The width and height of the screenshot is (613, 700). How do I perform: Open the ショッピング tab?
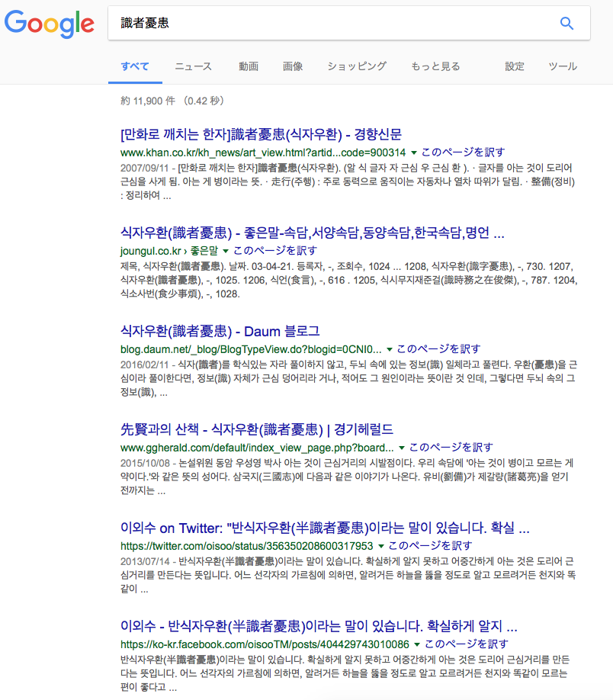[357, 66]
